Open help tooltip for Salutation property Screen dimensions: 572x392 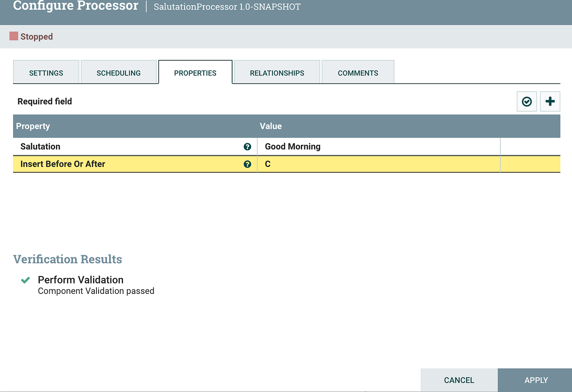[x=247, y=147]
